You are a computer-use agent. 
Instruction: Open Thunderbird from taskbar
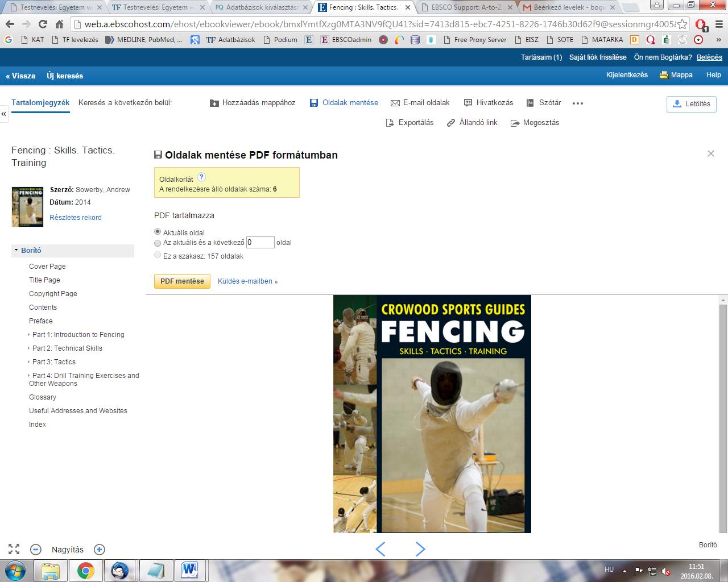[120, 570]
